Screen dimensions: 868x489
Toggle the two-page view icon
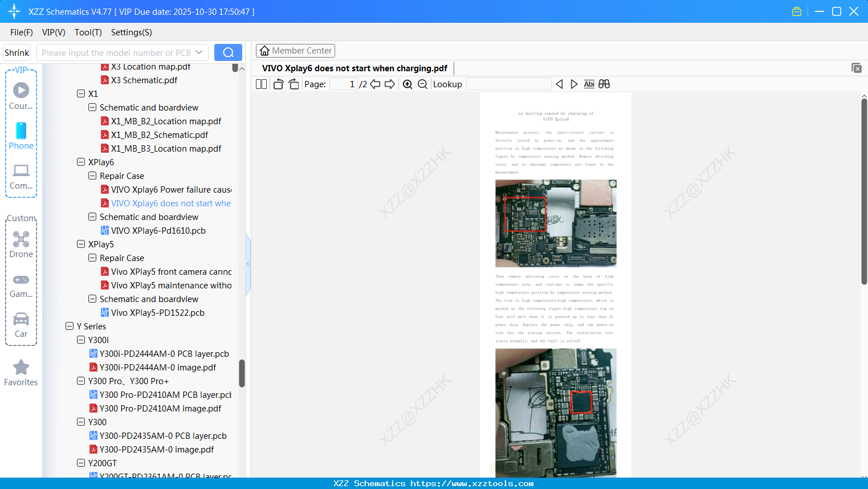click(261, 84)
